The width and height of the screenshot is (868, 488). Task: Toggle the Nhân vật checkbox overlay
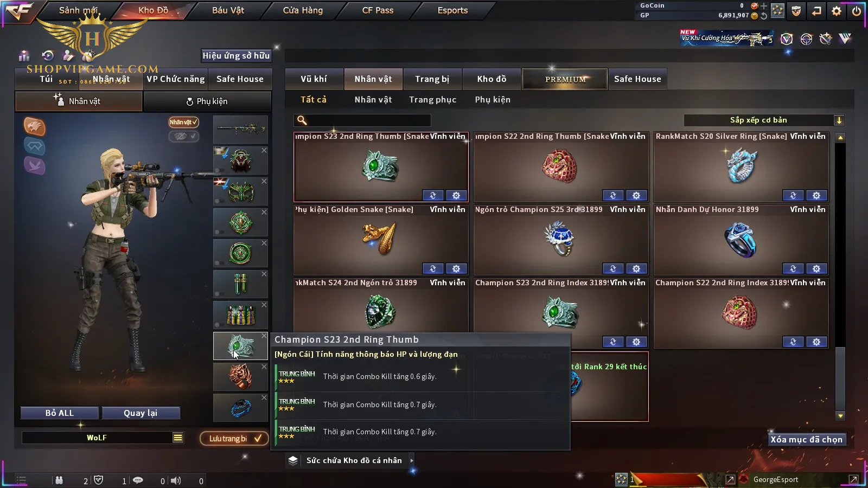(x=183, y=122)
